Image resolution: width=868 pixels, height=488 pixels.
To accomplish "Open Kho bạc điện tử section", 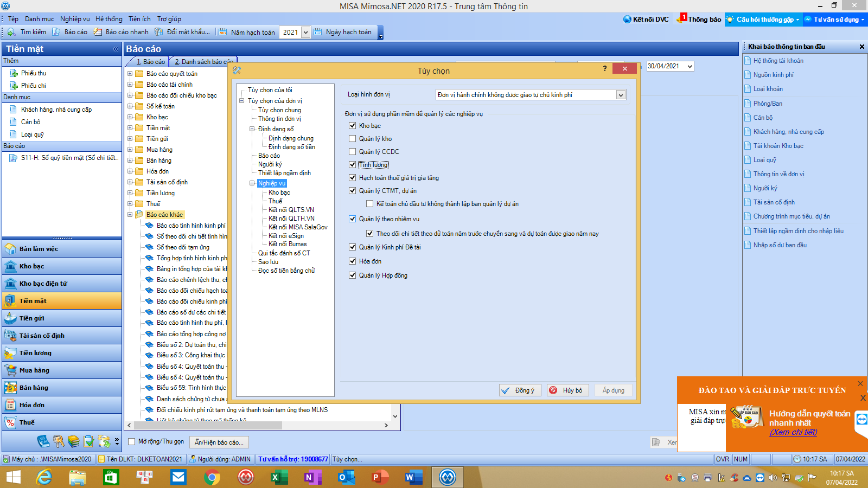I will 62,284.
